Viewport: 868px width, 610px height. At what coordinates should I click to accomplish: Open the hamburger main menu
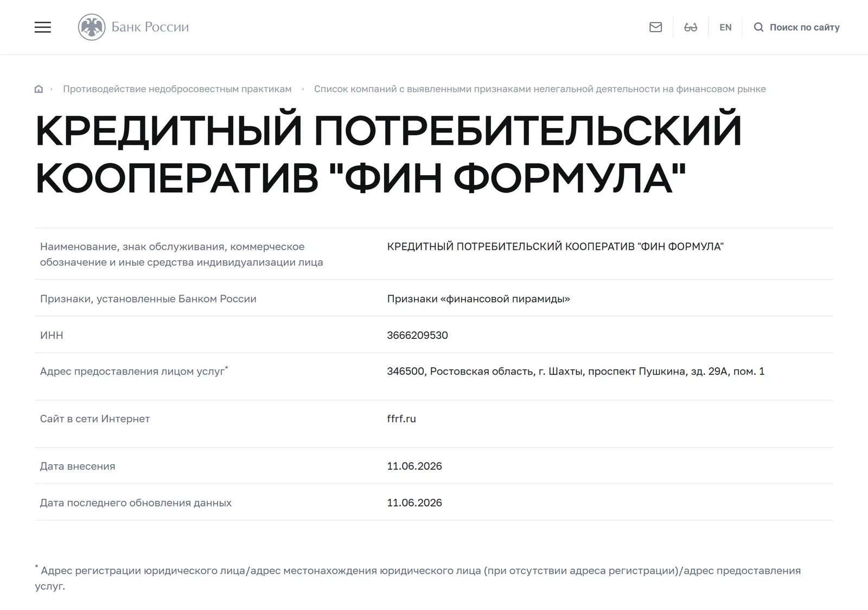[42, 27]
